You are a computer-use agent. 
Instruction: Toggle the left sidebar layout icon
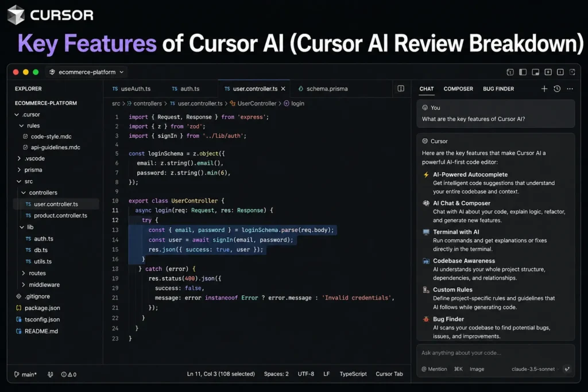(523, 72)
